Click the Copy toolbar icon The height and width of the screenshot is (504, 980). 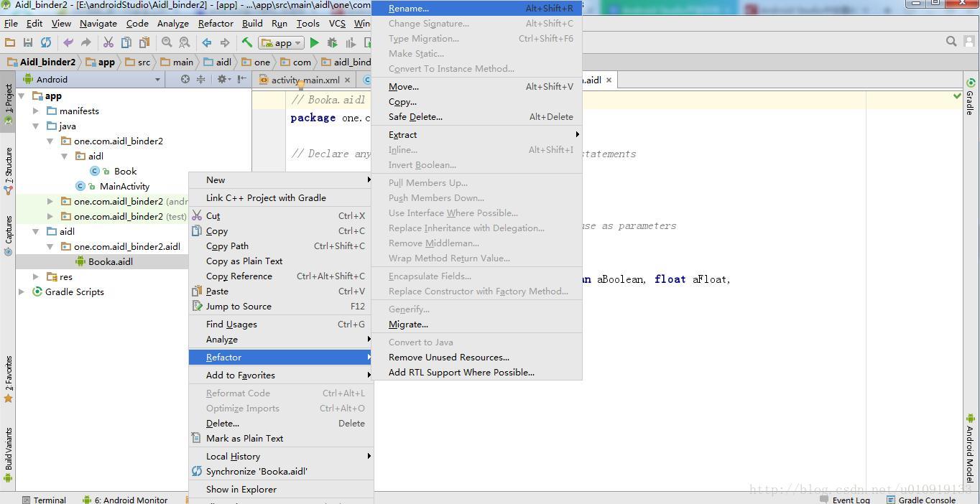point(126,43)
